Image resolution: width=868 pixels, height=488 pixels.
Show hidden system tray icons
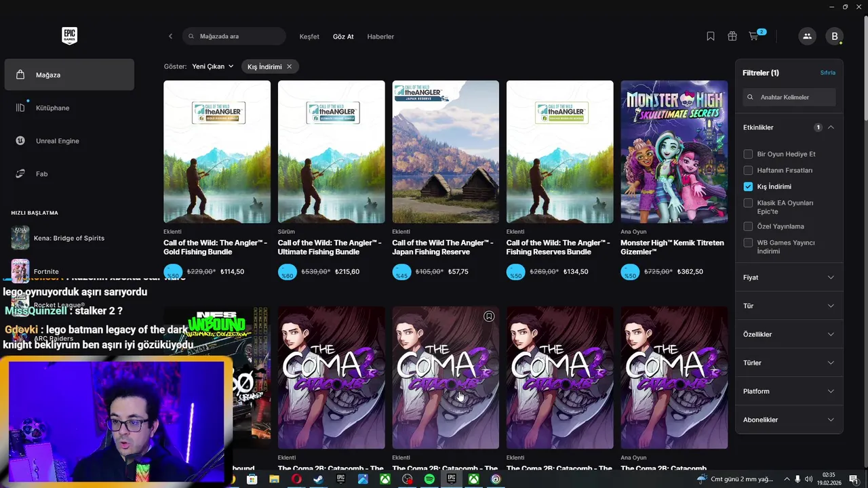786,479
